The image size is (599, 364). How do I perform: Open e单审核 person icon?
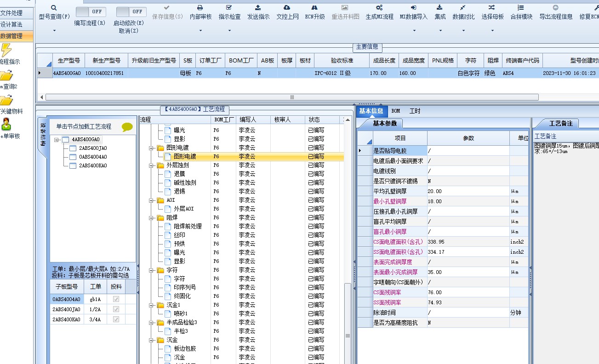pos(6,124)
